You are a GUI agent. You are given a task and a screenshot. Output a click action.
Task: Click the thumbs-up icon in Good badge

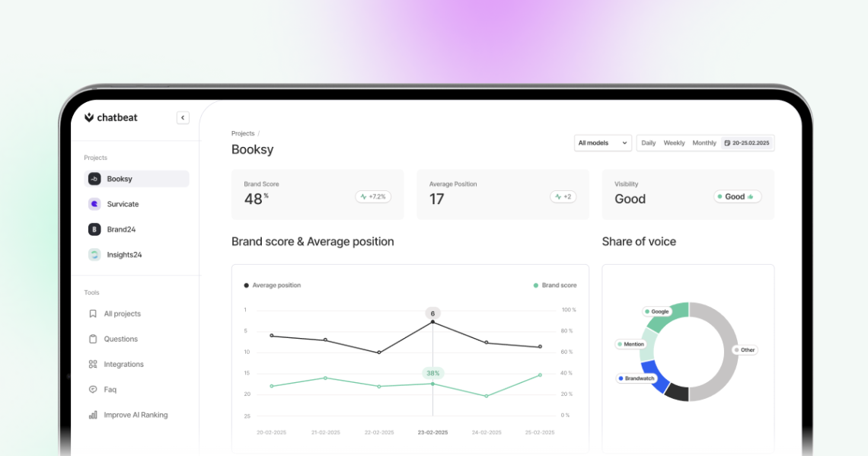click(751, 196)
